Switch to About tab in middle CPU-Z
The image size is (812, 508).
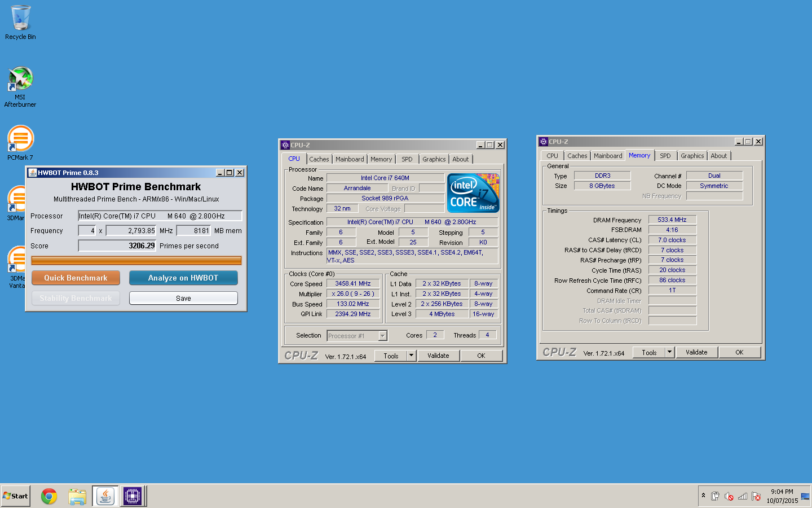pos(461,159)
